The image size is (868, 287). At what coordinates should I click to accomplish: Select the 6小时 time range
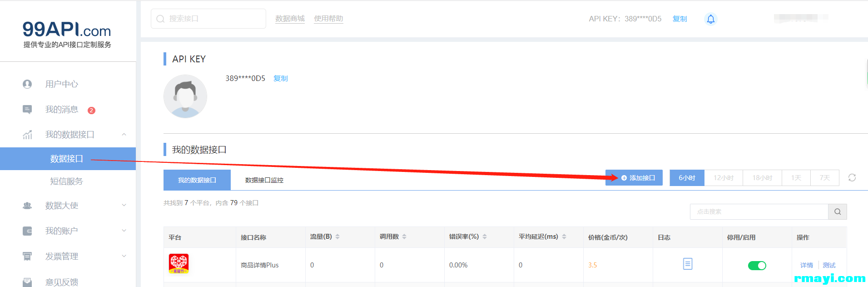(687, 178)
